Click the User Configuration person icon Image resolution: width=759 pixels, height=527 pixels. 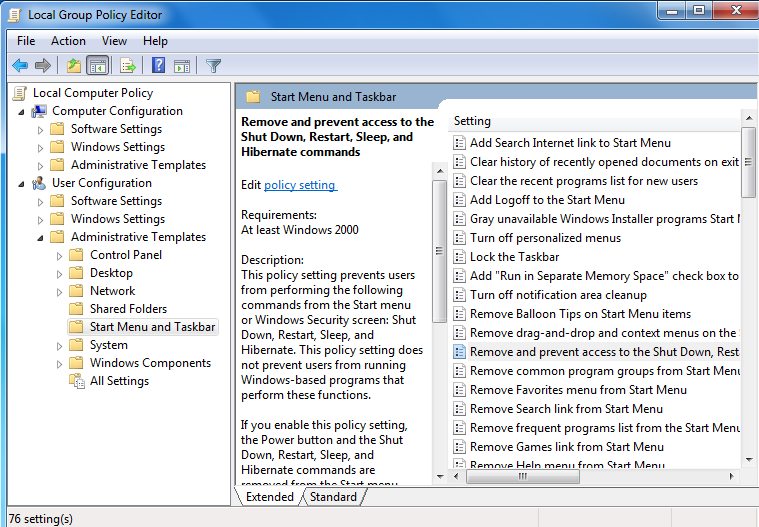(x=39, y=183)
